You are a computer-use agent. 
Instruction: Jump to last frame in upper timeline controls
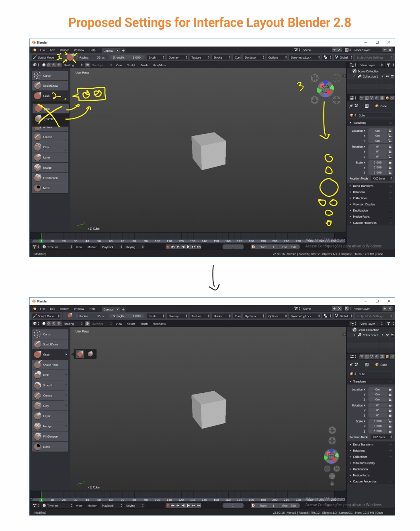coord(199,247)
